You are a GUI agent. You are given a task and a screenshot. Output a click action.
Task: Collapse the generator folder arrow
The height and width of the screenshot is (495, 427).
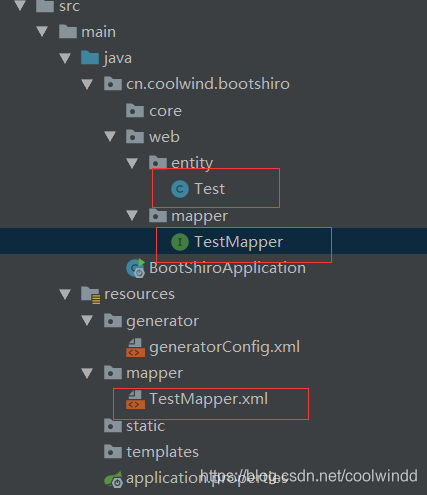click(87, 321)
